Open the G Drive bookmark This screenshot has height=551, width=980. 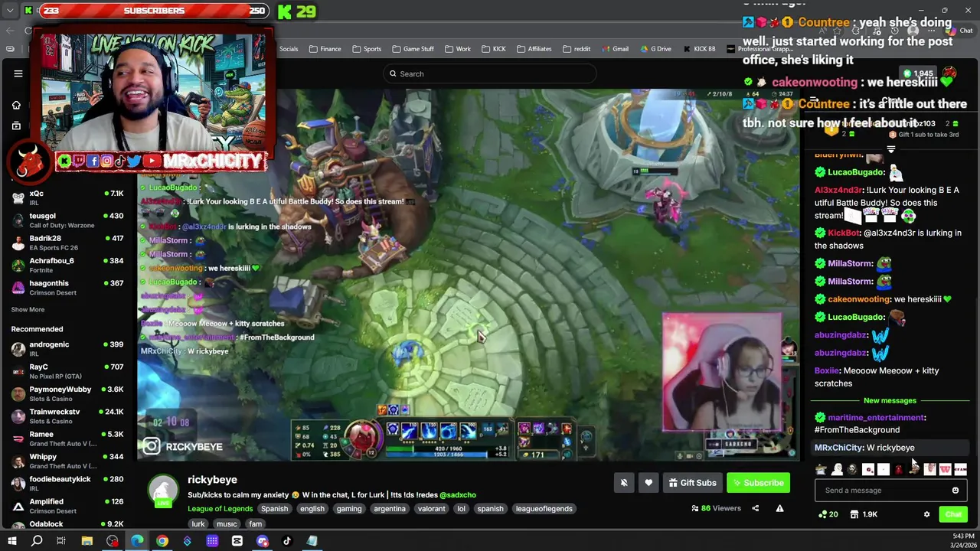point(655,49)
